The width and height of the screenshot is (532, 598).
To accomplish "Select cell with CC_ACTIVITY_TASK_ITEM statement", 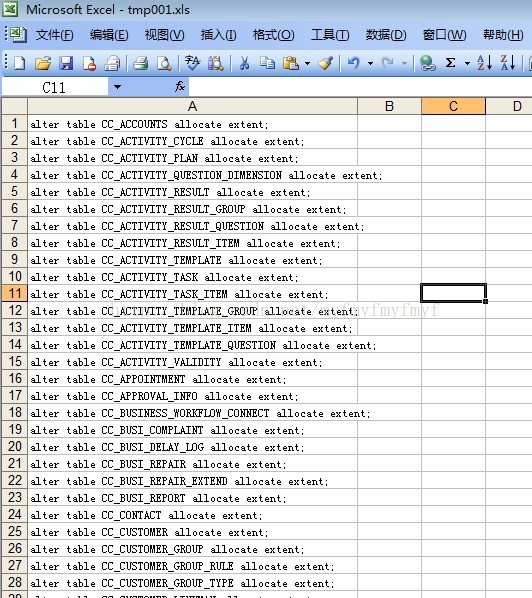I will pos(193,294).
